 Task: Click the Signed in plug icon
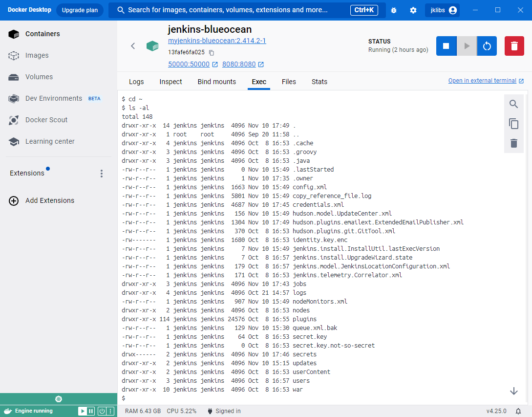210,411
